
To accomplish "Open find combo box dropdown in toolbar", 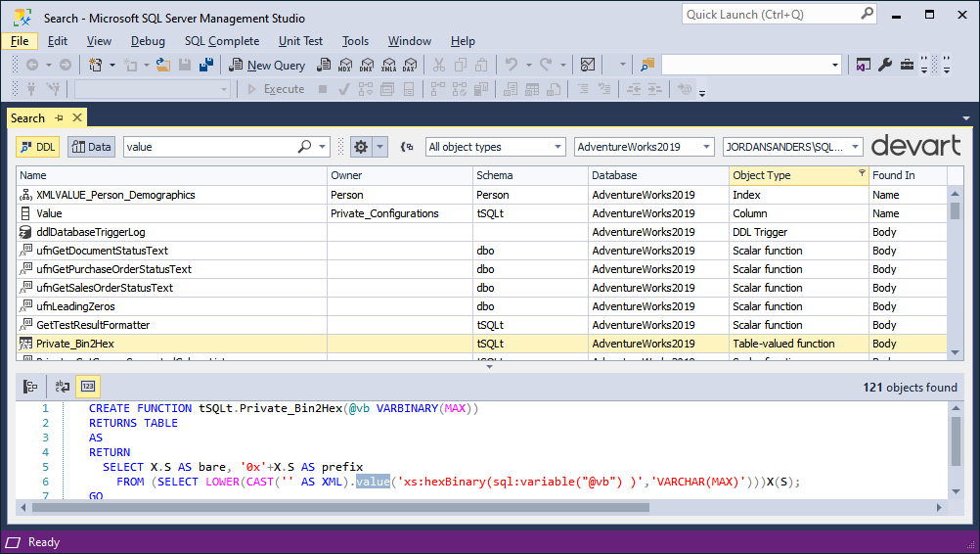I will pos(835,65).
